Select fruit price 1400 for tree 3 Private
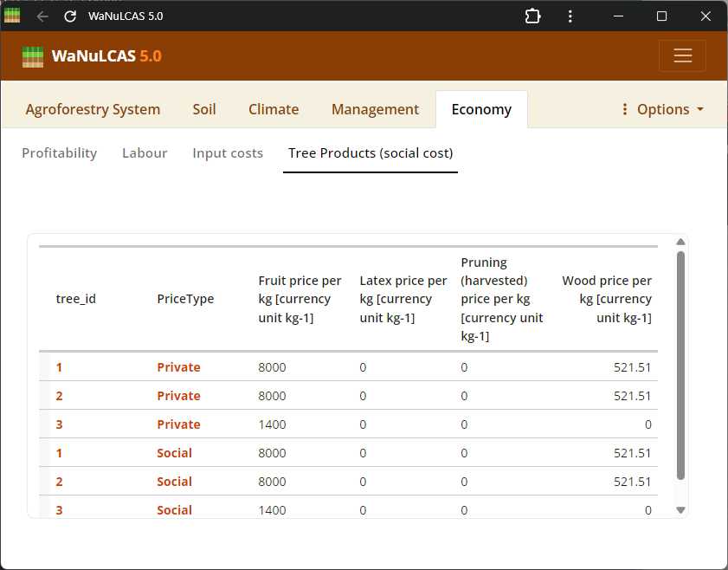The height and width of the screenshot is (570, 728). [x=272, y=424]
